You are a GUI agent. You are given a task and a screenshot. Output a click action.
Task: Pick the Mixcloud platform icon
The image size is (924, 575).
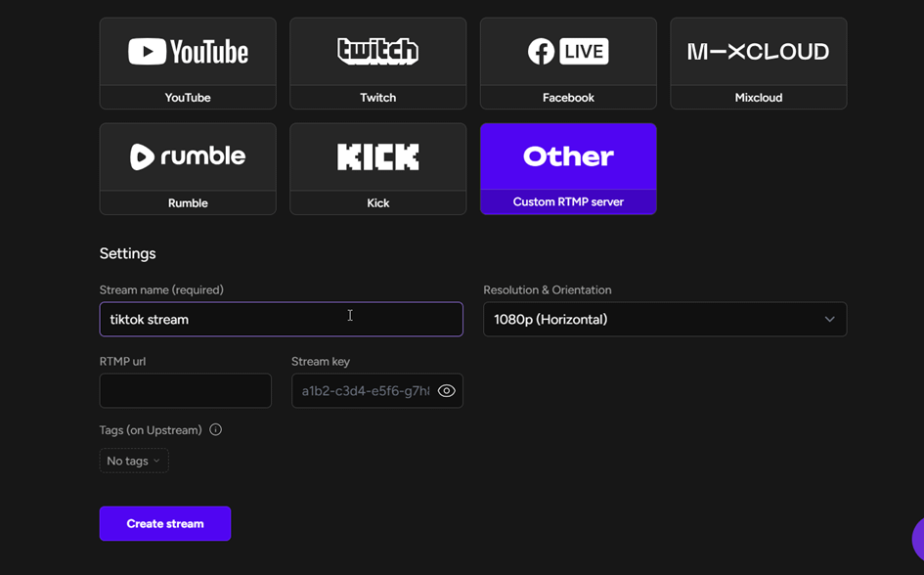pyautogui.click(x=758, y=51)
